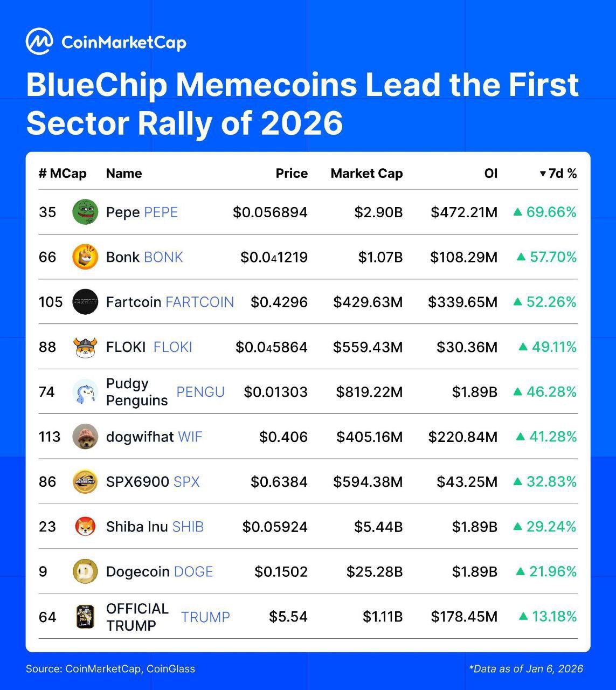This screenshot has width=616, height=690.
Task: Click the Name column header
Action: click(124, 174)
